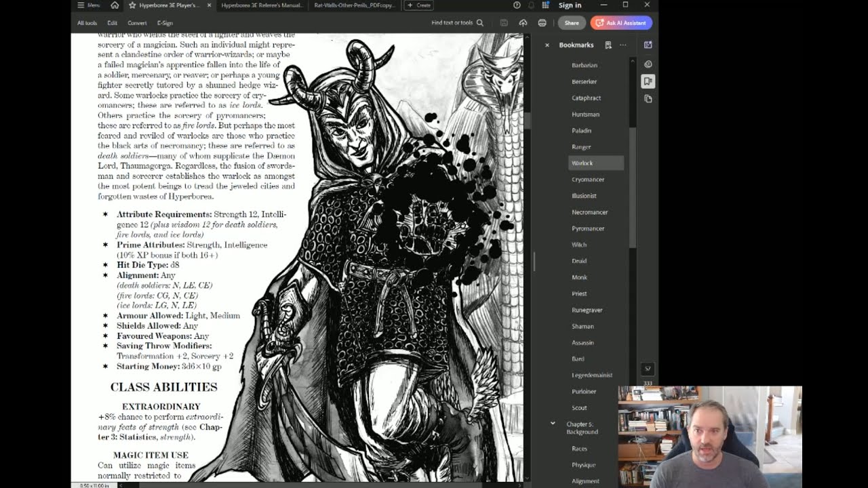Select the Legerdemainist bookmark
Image resolution: width=868 pixels, height=488 pixels.
click(591, 375)
